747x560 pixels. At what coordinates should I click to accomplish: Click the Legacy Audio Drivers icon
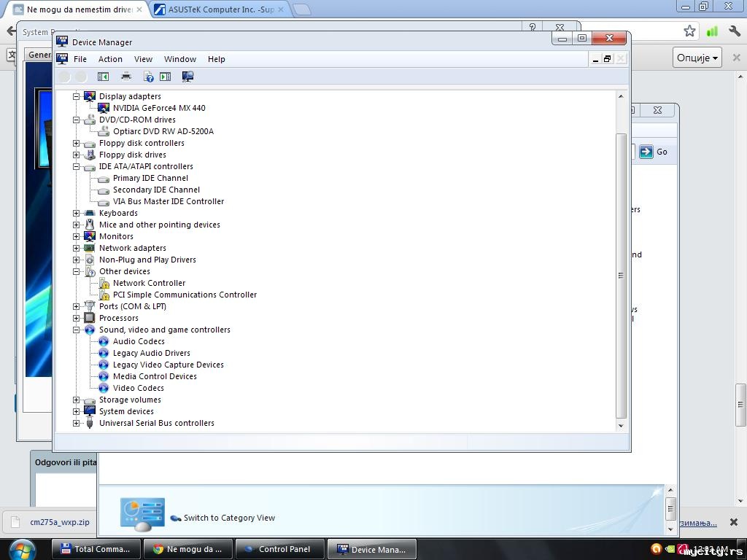click(104, 353)
